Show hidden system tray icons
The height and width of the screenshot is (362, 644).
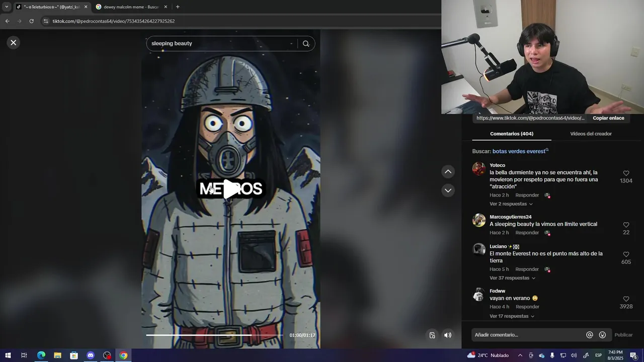520,355
